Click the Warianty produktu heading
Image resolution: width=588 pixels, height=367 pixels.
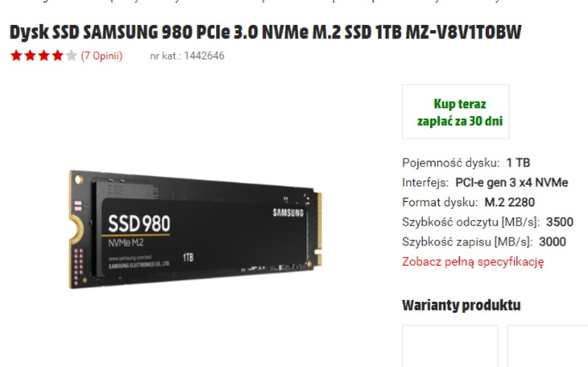pos(462,305)
